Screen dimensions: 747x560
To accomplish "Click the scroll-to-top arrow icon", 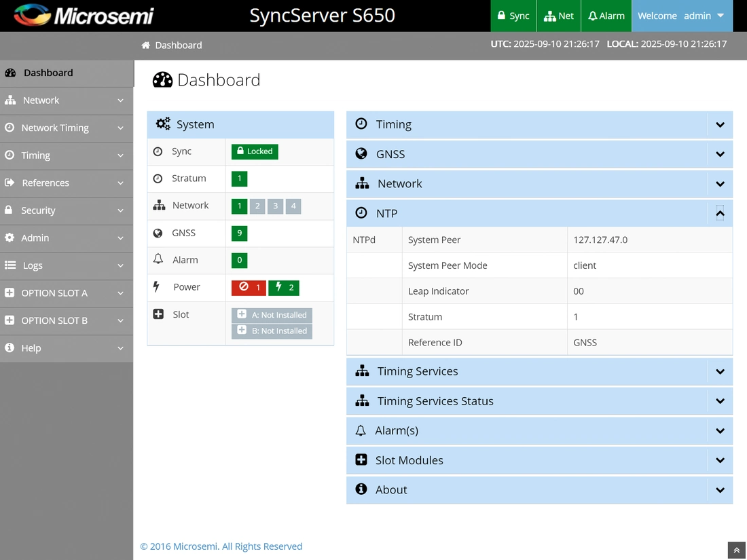I will [x=737, y=550].
